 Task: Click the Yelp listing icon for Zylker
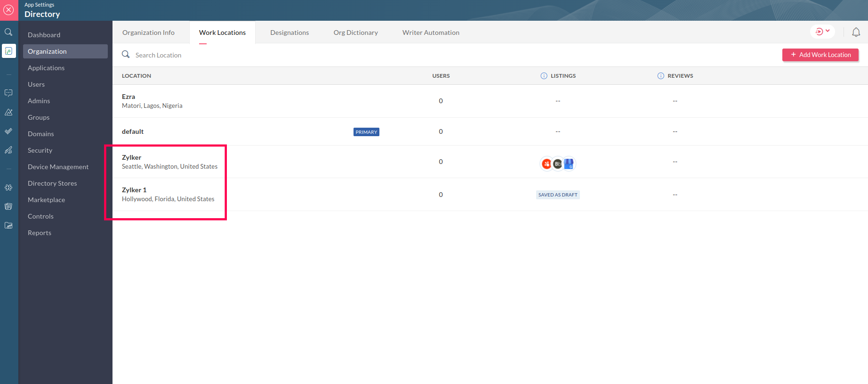point(547,164)
